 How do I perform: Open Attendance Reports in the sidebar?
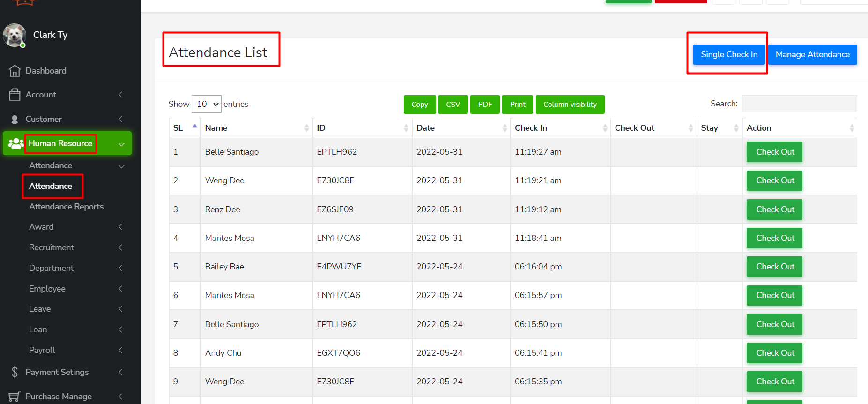66,207
